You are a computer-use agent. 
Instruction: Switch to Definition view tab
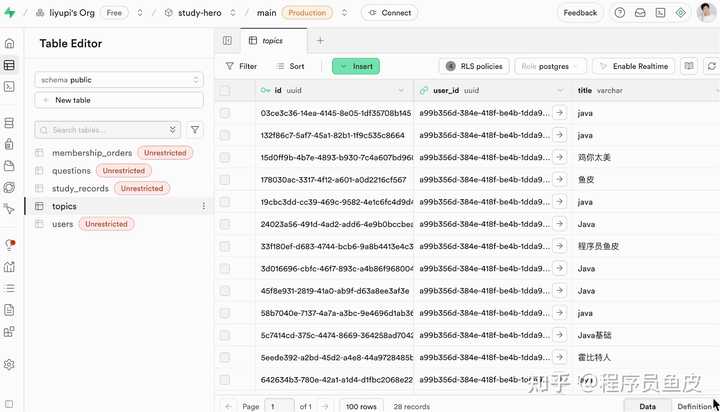click(694, 406)
